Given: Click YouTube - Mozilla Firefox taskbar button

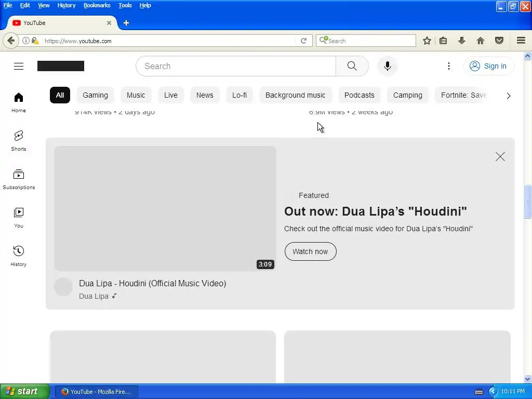Looking at the screenshot, I should click(x=97, y=392).
